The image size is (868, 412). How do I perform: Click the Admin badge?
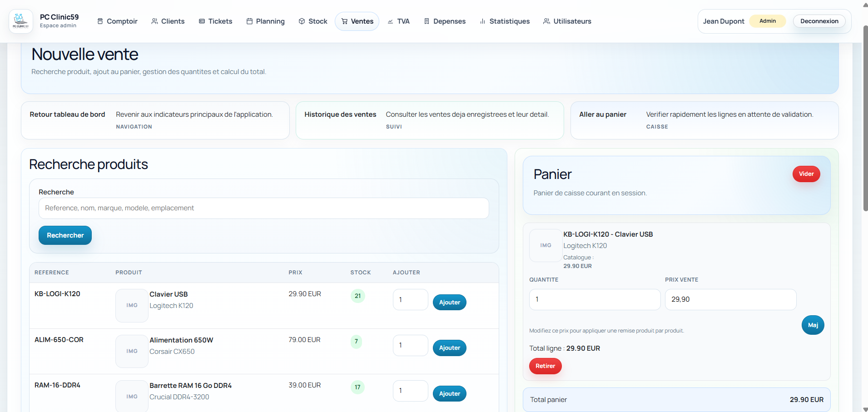tap(768, 21)
